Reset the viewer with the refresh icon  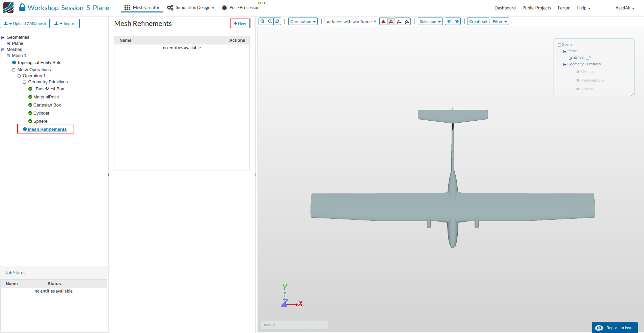277,21
